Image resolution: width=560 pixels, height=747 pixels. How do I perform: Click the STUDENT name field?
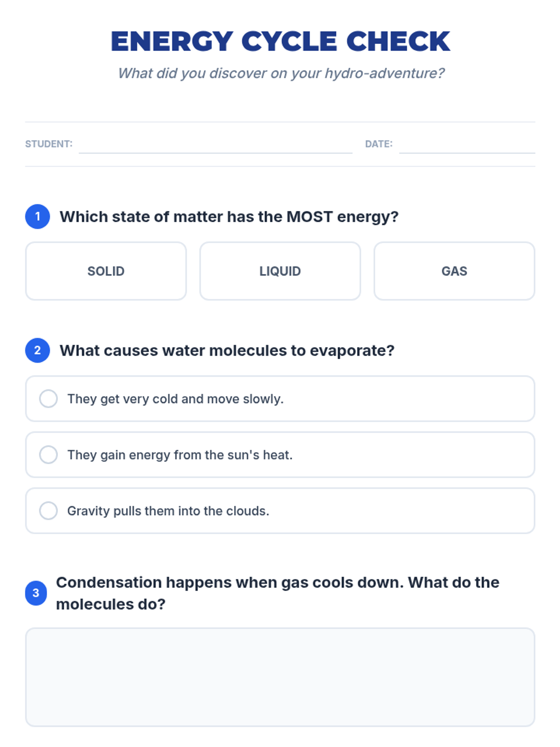(x=216, y=144)
